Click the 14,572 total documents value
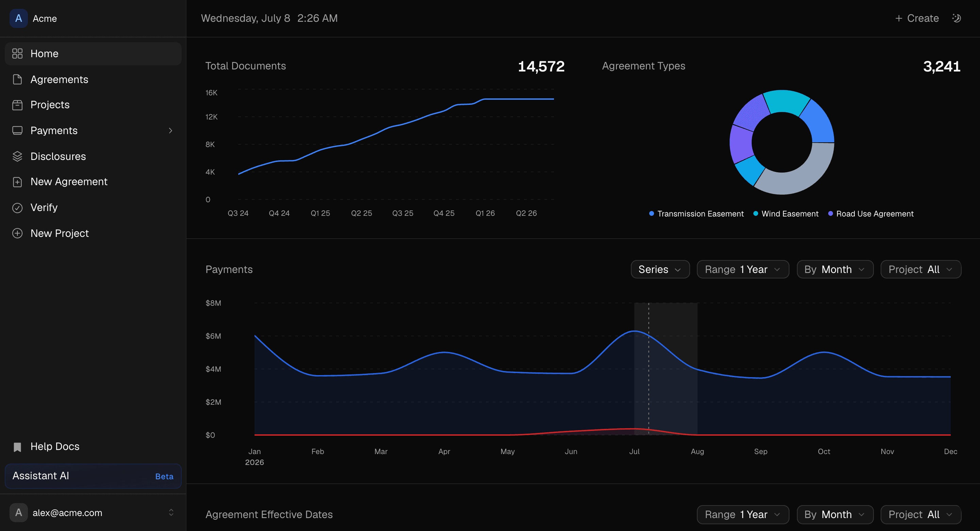Viewport: 980px width, 531px height. (x=541, y=67)
